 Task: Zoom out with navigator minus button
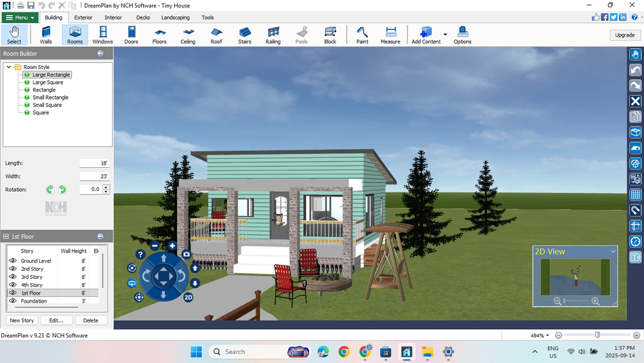[155, 246]
